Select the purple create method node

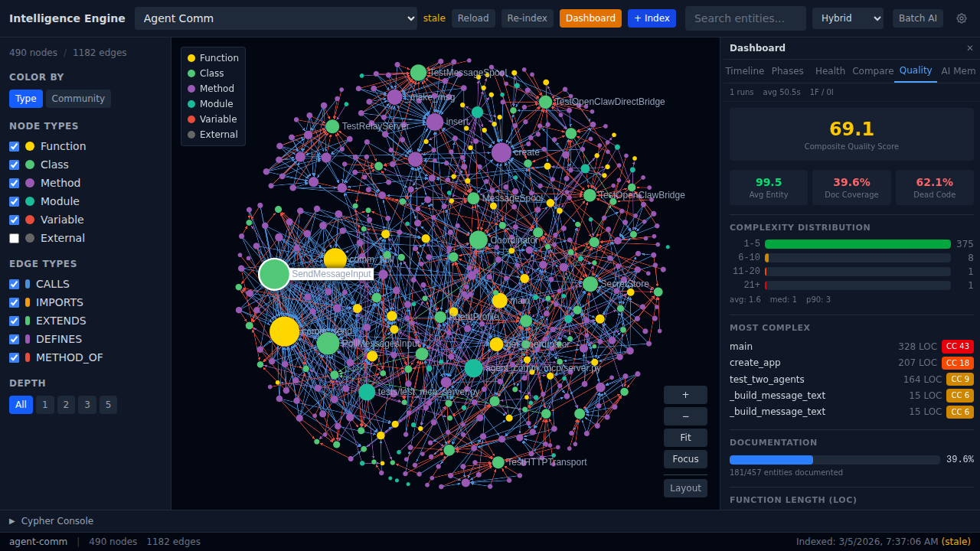click(x=501, y=152)
